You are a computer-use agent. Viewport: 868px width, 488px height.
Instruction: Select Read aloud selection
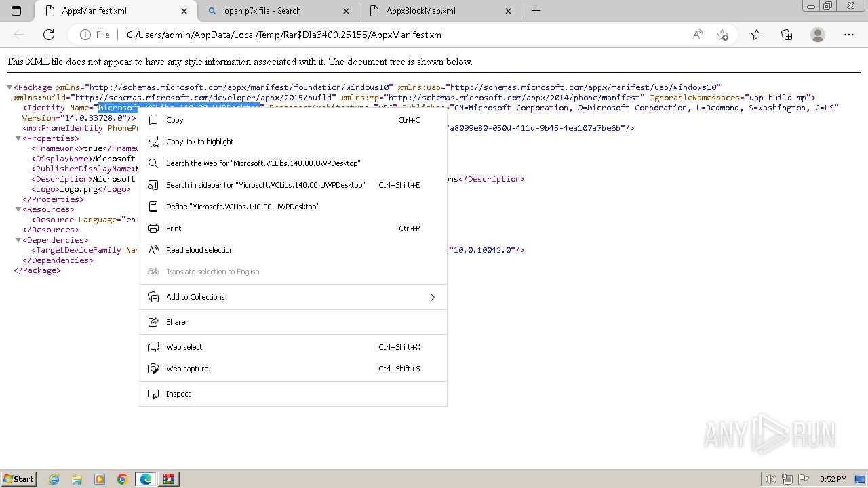(292, 250)
